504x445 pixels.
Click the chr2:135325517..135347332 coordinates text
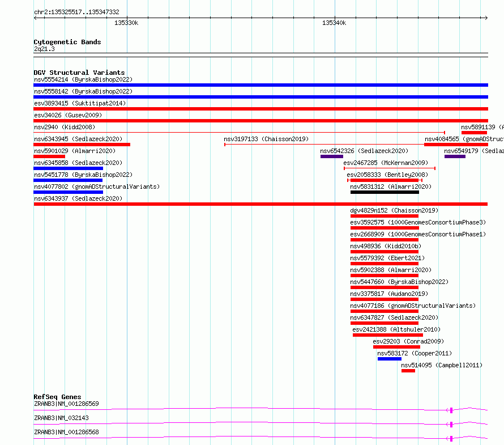click(x=76, y=12)
